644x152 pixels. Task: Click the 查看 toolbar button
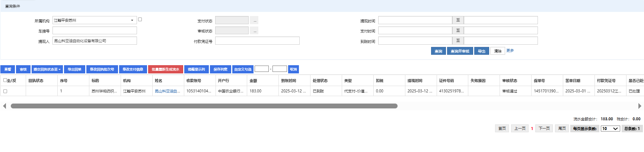7,69
